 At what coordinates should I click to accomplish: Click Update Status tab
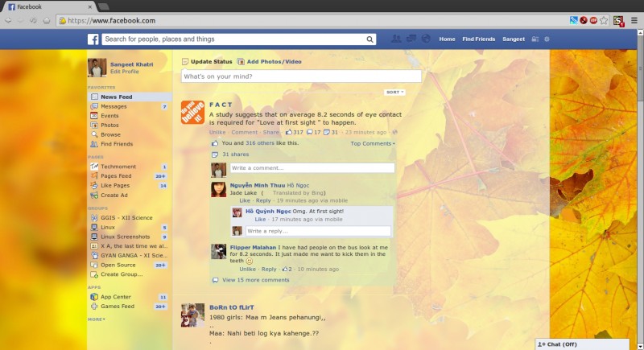207,61
